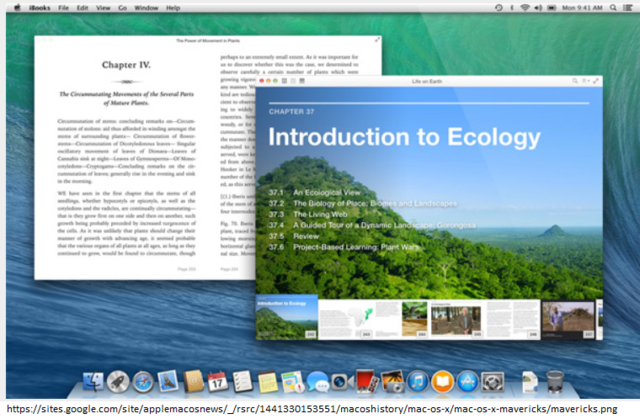Image resolution: width=640 pixels, height=419 pixels.
Task: Click Bluetooth icon in menu bar
Action: [512, 7]
